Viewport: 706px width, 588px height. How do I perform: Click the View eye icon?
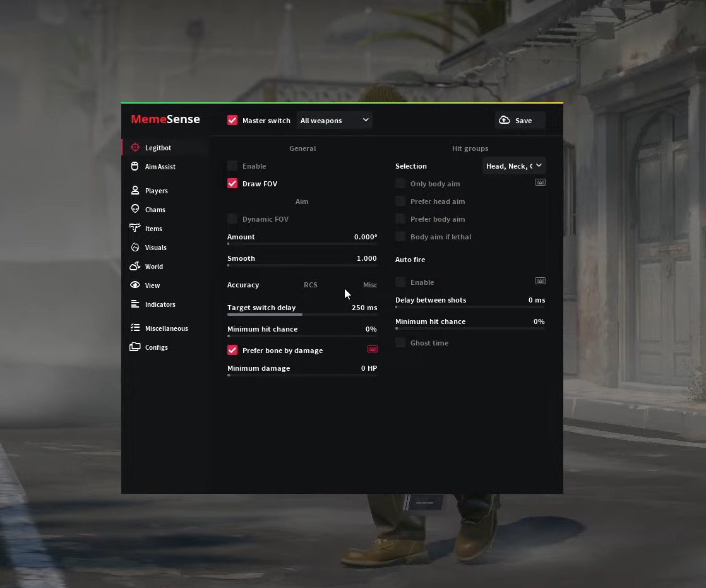point(135,285)
